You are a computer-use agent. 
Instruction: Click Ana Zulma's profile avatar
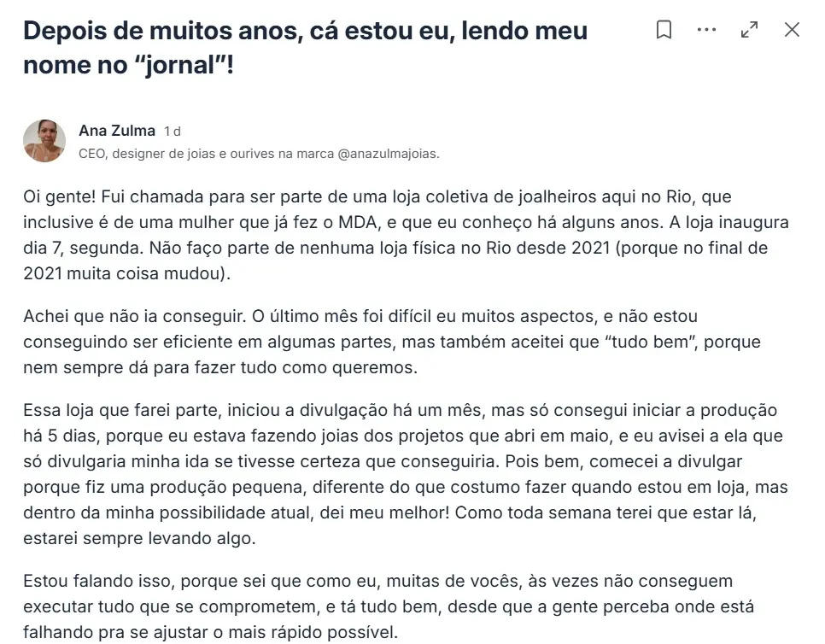(x=44, y=140)
